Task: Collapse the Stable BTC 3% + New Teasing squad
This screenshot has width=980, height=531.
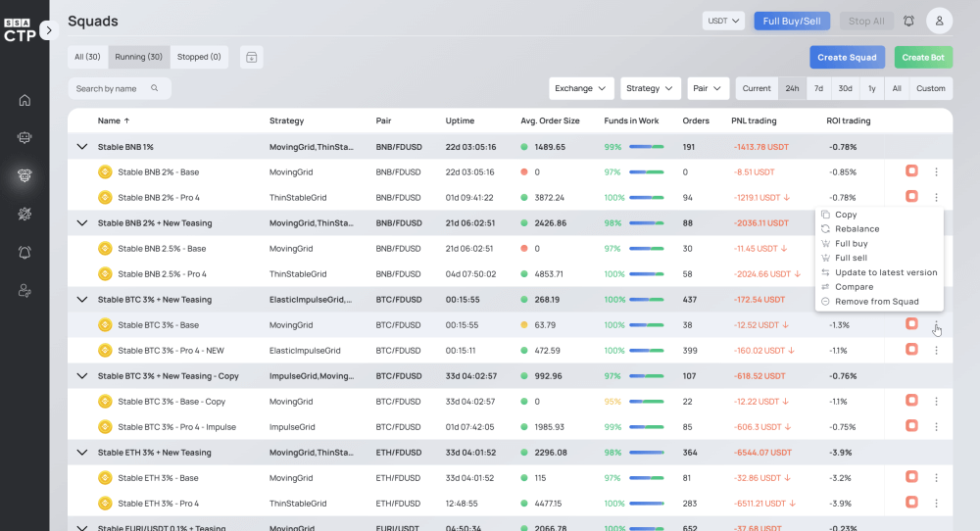Action: (82, 299)
